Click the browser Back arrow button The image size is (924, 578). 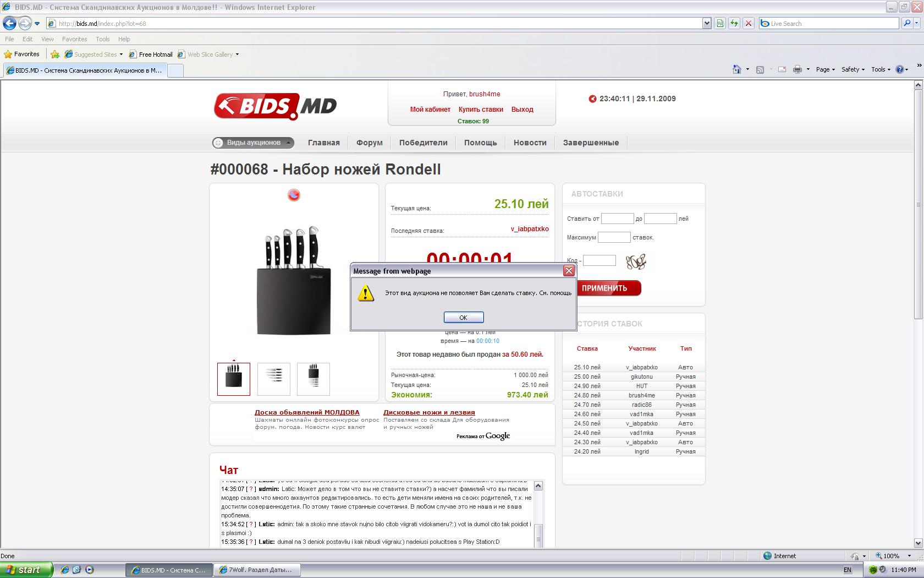coord(9,23)
